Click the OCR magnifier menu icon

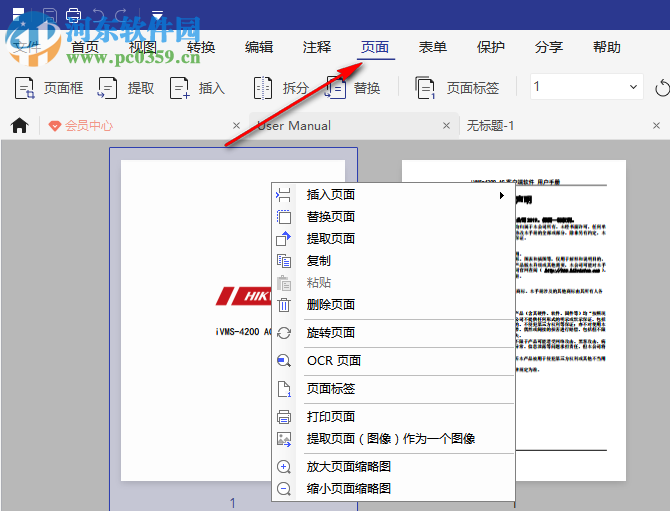284,361
